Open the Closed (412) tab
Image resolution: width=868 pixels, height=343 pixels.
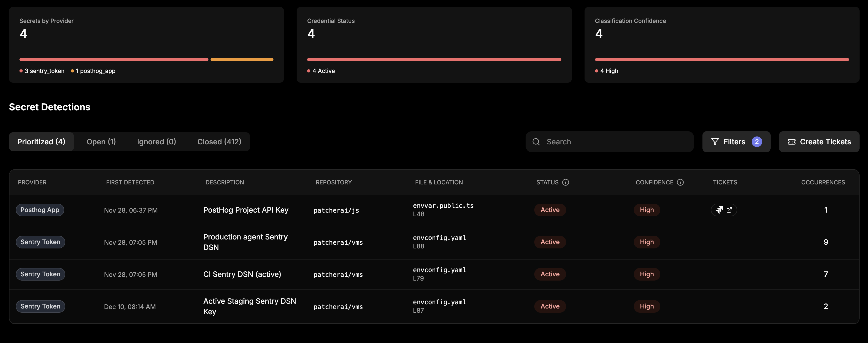(219, 142)
